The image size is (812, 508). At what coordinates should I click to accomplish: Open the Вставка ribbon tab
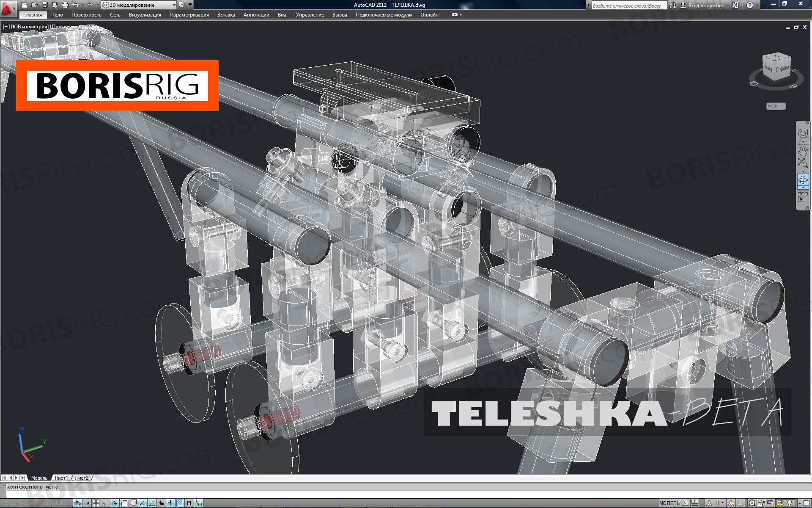(226, 15)
